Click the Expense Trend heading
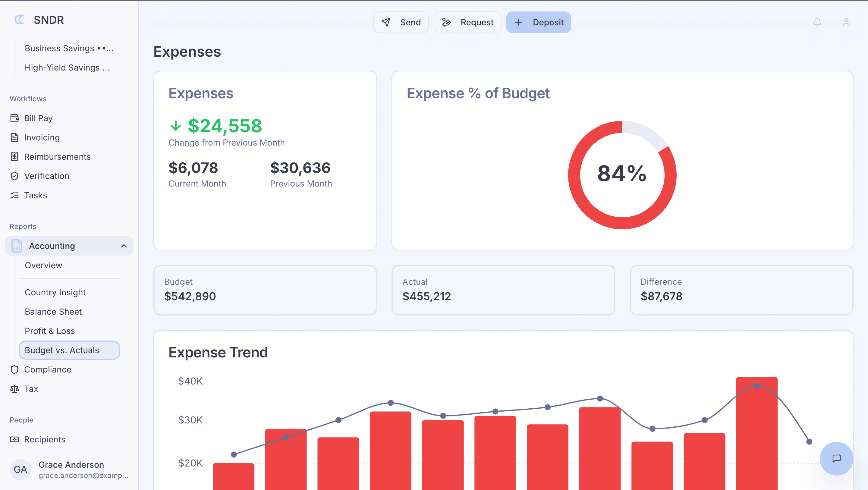 coord(218,352)
